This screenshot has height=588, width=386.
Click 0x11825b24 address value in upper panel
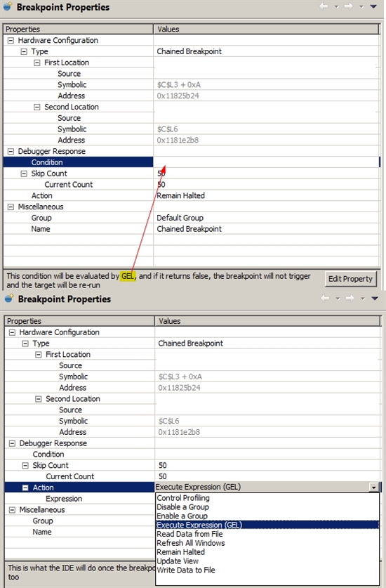click(178, 96)
